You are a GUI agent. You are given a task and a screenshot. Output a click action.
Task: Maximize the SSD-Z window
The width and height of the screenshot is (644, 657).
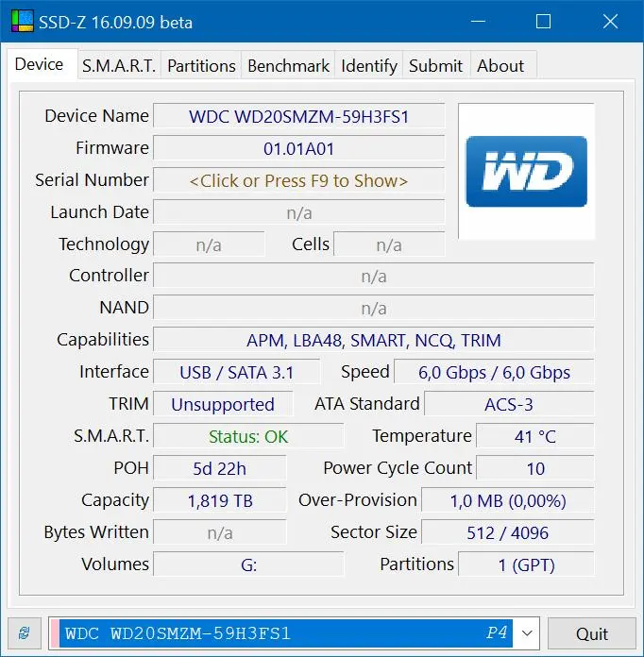[543, 22]
